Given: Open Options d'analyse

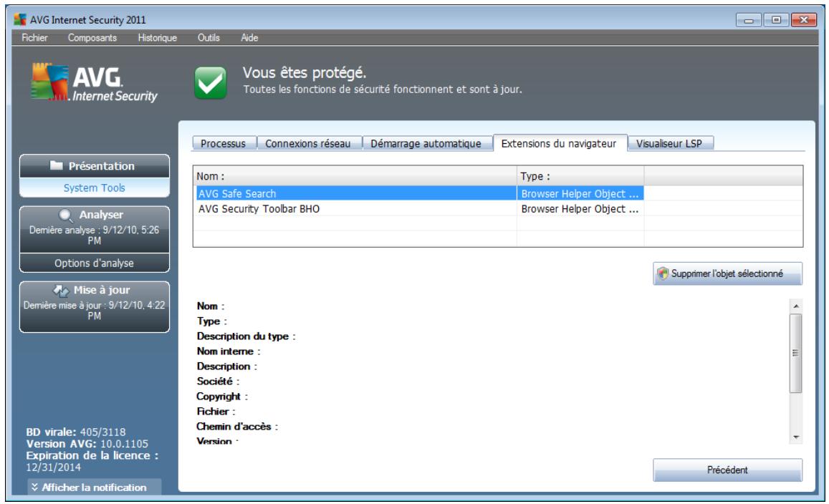Looking at the screenshot, I should [x=94, y=263].
